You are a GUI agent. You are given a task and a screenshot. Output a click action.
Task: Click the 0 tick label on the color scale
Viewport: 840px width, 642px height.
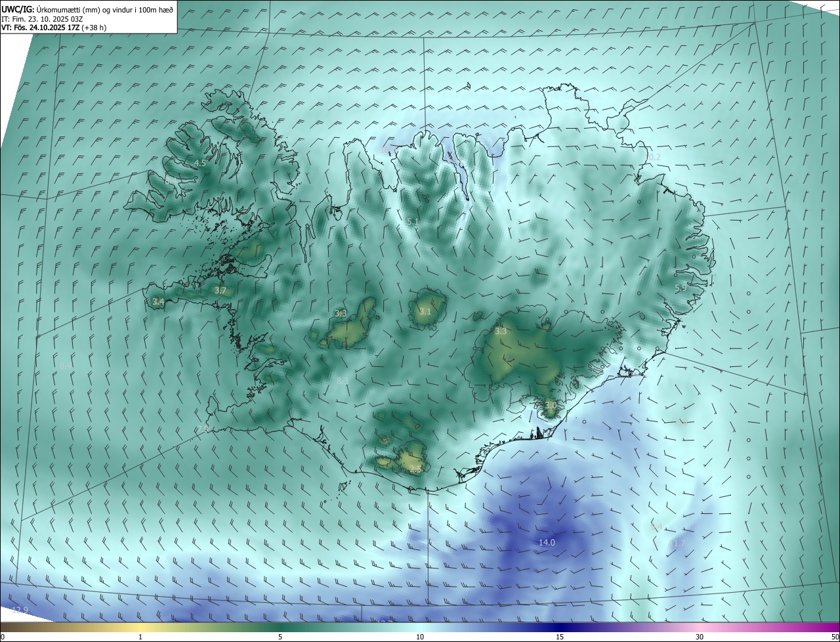click(3, 637)
